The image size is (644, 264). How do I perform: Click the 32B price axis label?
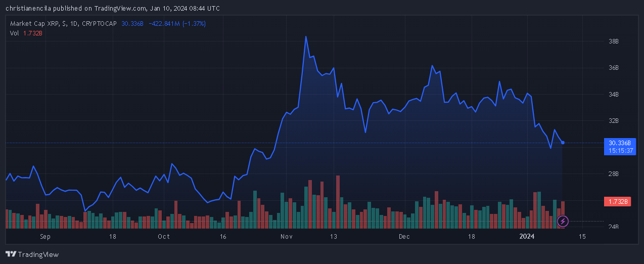tap(613, 121)
